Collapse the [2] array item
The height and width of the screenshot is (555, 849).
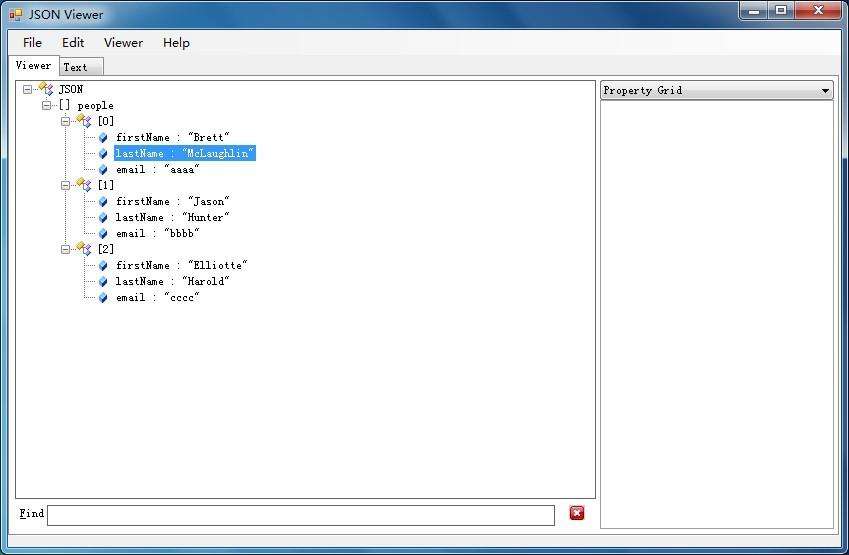tap(66, 249)
